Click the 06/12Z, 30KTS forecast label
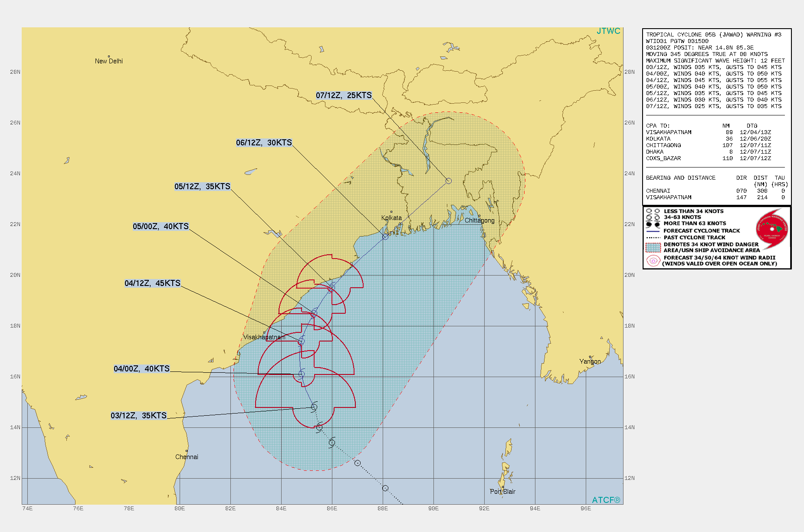Image resolution: width=804 pixels, height=532 pixels. [264, 142]
